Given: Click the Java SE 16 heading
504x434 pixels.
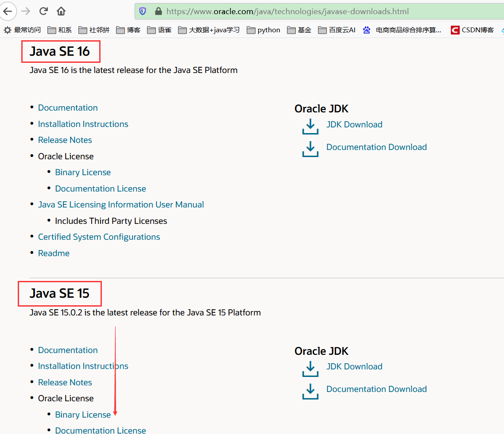Looking at the screenshot, I should click(60, 51).
